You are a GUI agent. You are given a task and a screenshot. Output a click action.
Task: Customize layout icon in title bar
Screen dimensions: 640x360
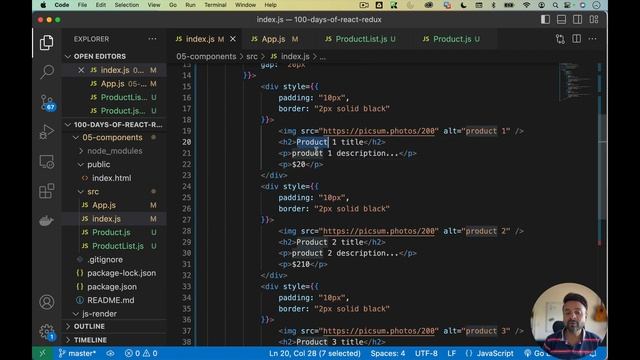tap(594, 20)
